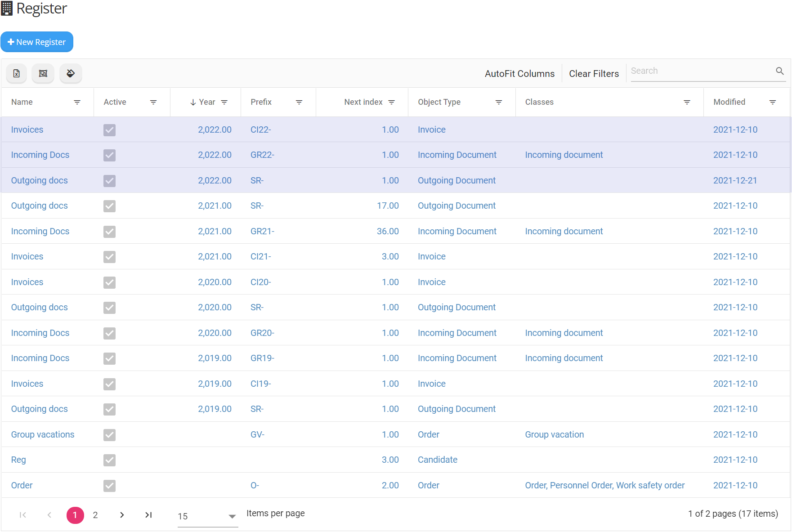
Task: Open the filter icon on Name column
Action: (x=77, y=102)
